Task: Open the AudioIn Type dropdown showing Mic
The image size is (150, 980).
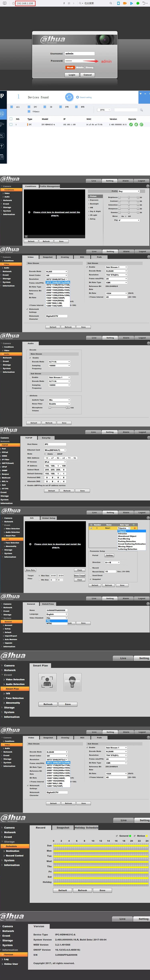Action: tap(59, 400)
